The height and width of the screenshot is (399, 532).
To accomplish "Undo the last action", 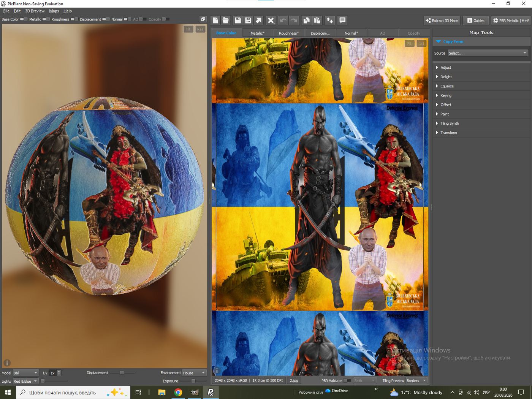I will pyautogui.click(x=283, y=21).
